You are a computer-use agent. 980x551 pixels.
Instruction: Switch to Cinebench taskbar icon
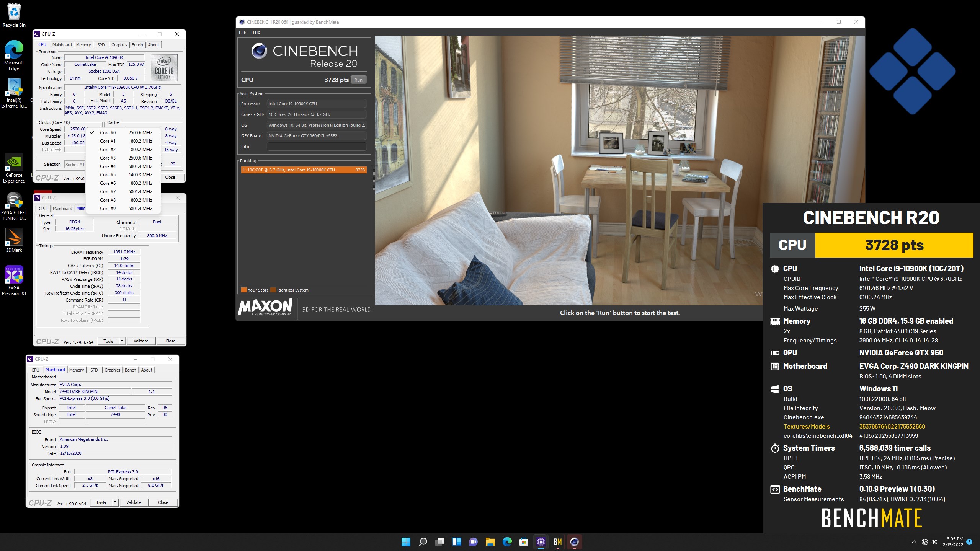pos(574,542)
